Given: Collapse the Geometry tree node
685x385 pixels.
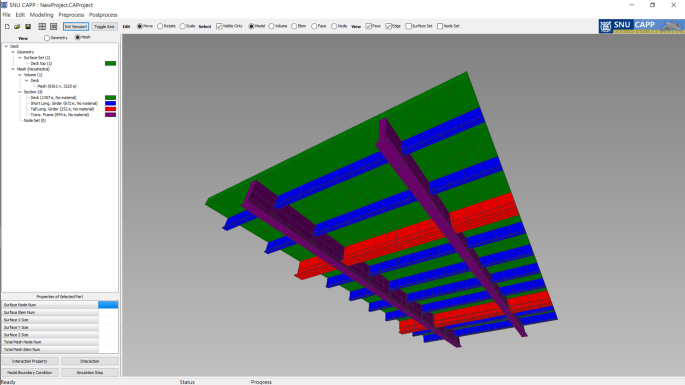Looking at the screenshot, I should tap(13, 52).
